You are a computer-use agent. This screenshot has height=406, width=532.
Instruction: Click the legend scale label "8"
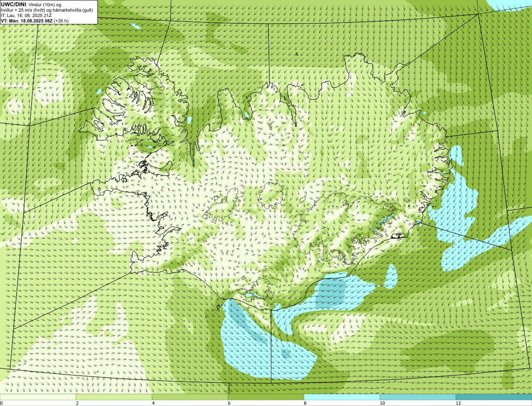[305, 403]
